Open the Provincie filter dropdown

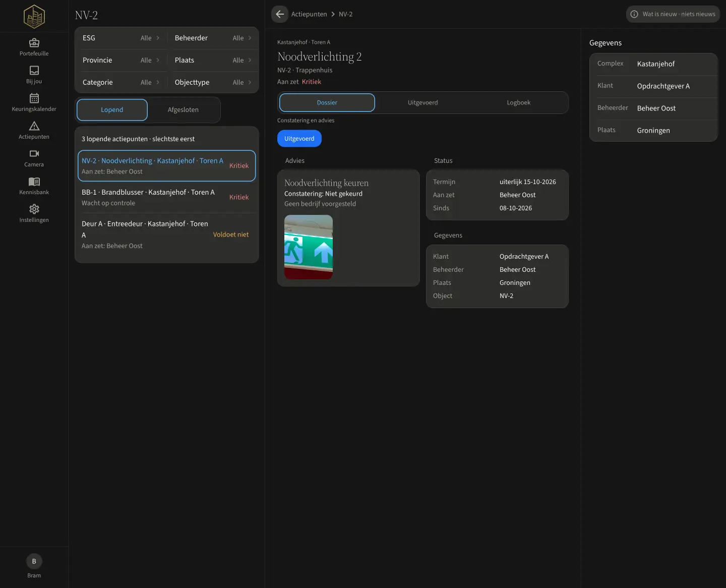121,60
